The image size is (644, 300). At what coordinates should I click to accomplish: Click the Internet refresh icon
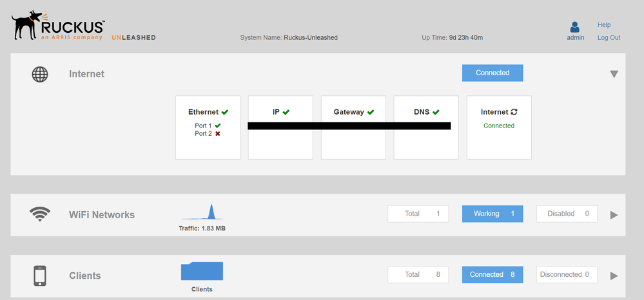pos(514,112)
